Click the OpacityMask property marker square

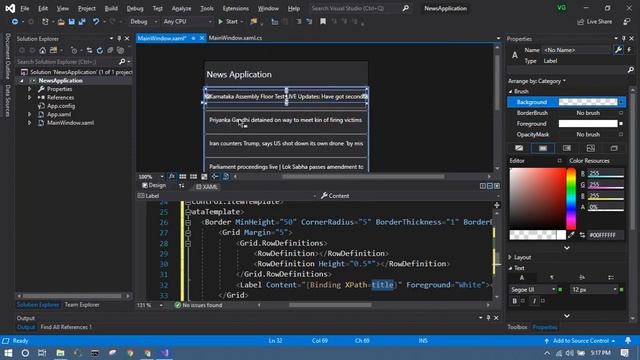[x=621, y=134]
